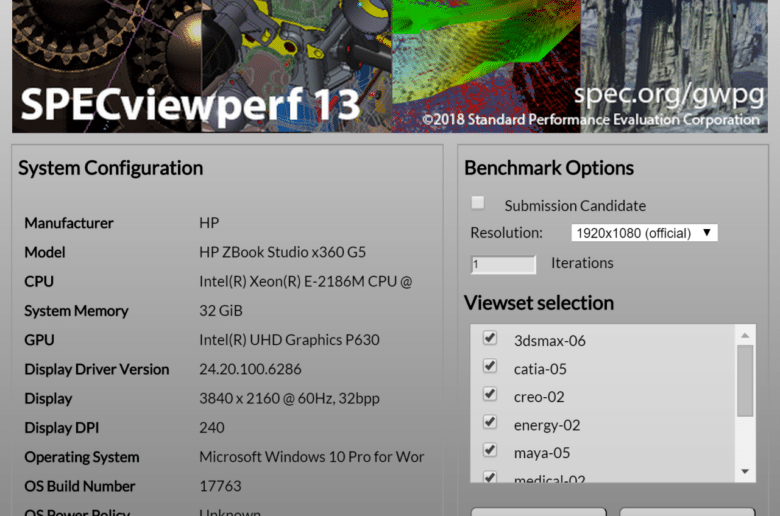Click the Iterations input field
The width and height of the screenshot is (780, 516).
pyautogui.click(x=503, y=264)
